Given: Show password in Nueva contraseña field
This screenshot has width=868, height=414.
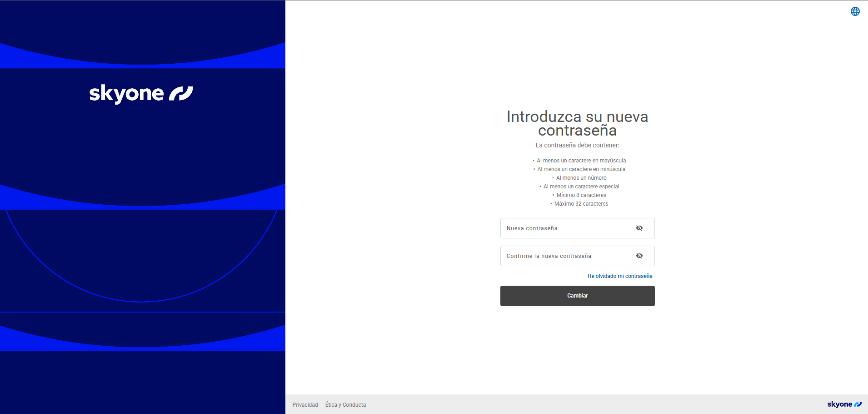Looking at the screenshot, I should (639, 228).
